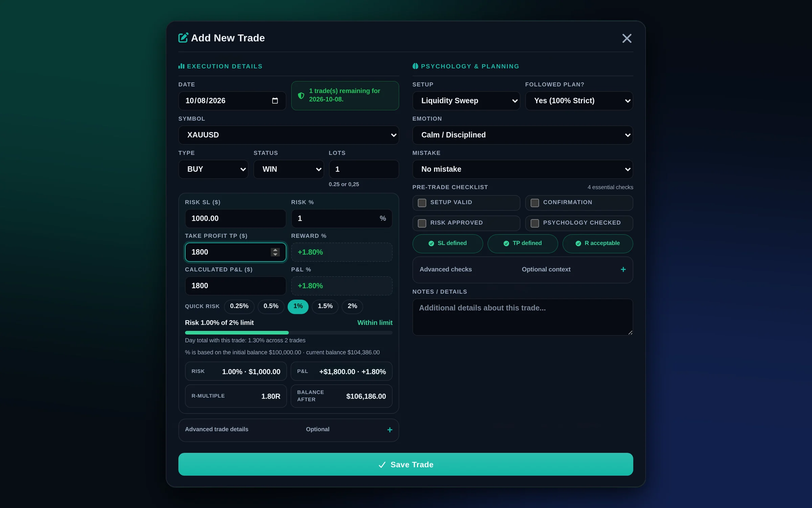Close the Add New Trade dialog
This screenshot has width=812, height=508.
pyautogui.click(x=627, y=38)
